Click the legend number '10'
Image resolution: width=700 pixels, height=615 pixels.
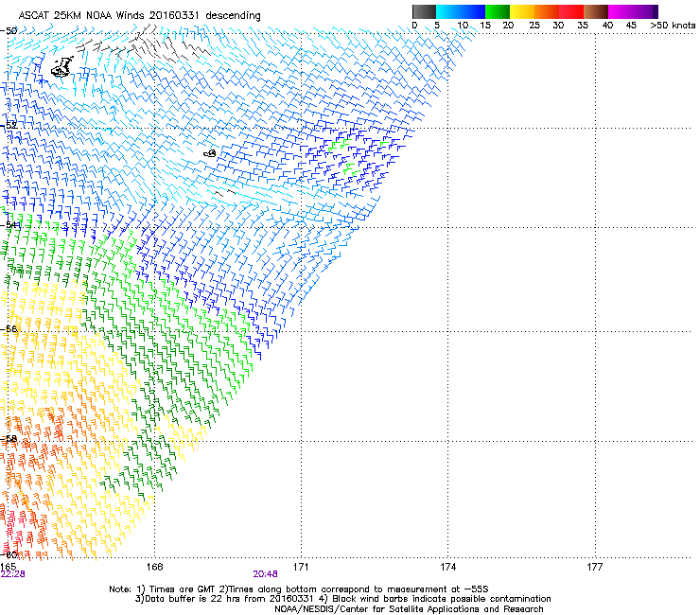pos(463,25)
